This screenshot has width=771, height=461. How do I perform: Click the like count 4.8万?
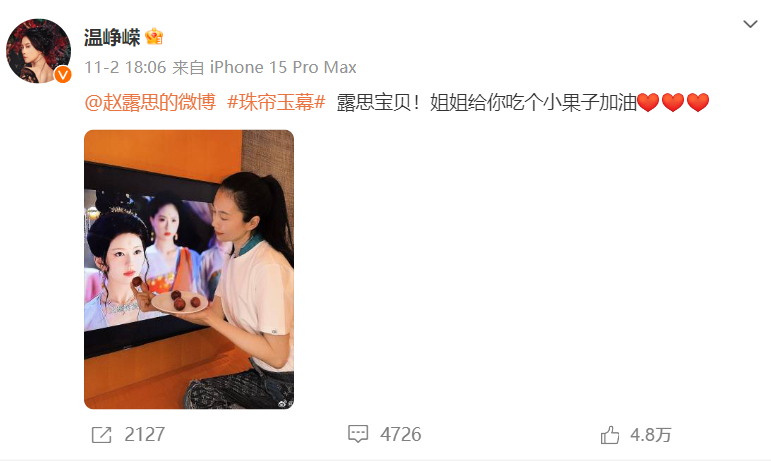coord(651,435)
